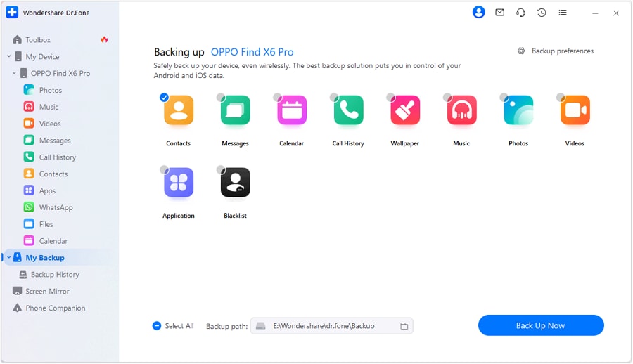The height and width of the screenshot is (364, 633).
Task: Open the history clock icon
Action: (542, 13)
